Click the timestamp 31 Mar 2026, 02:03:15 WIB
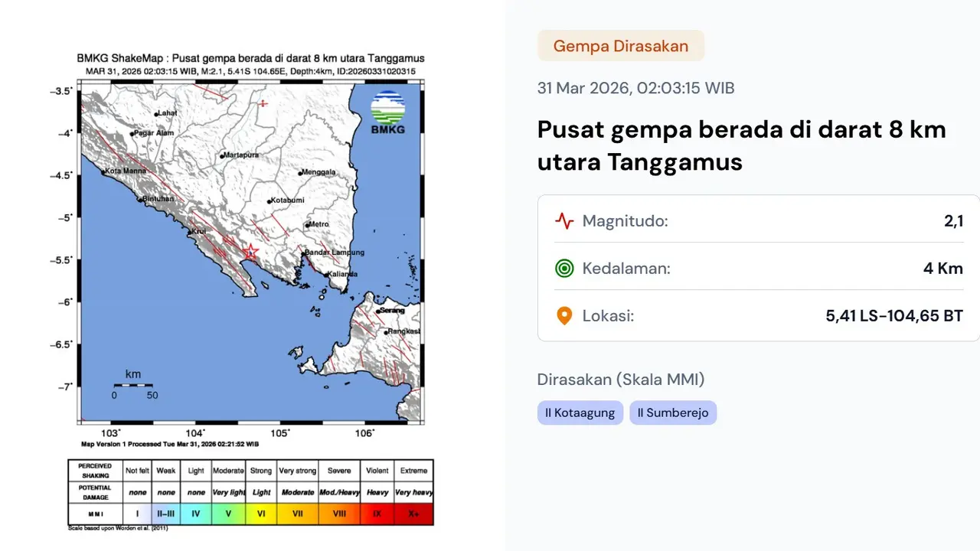 (636, 88)
